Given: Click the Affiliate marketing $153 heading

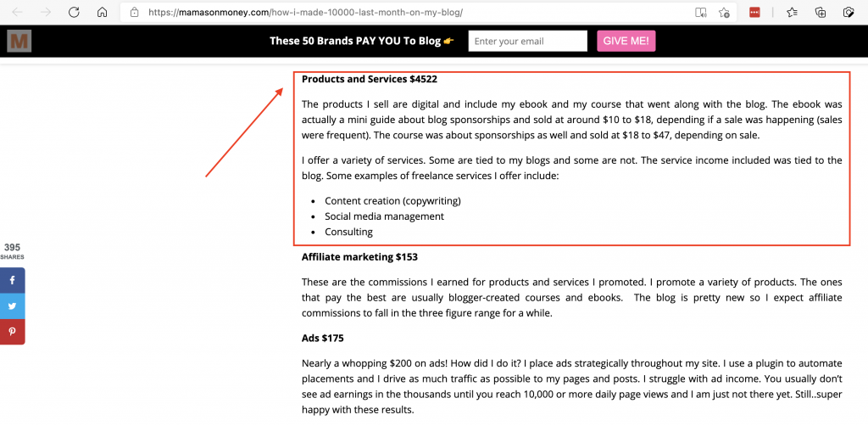Looking at the screenshot, I should coord(359,256).
